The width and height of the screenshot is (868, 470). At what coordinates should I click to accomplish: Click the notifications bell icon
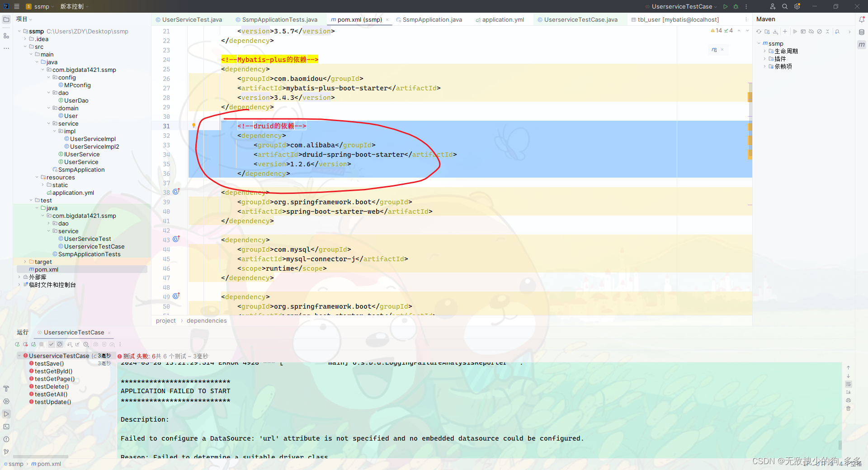click(863, 19)
